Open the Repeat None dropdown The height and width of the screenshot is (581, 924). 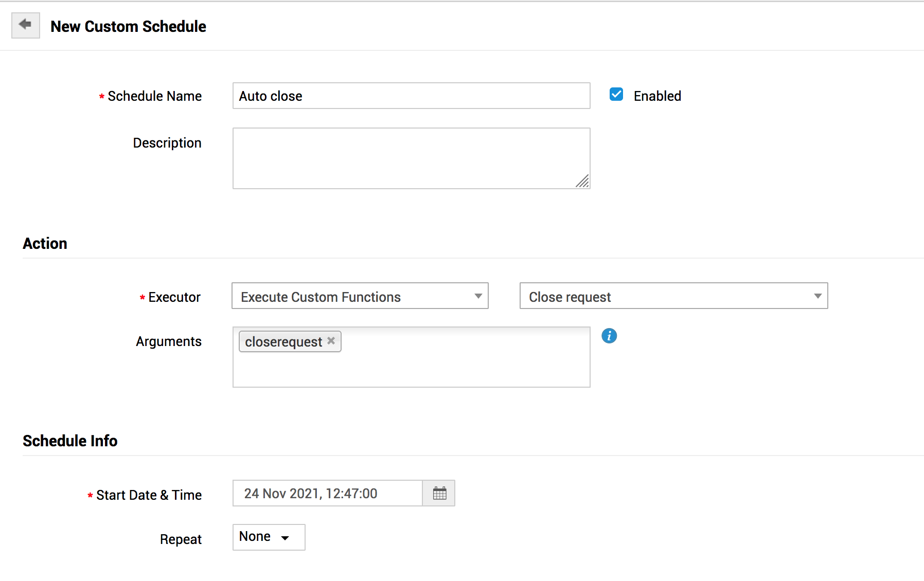pos(269,537)
